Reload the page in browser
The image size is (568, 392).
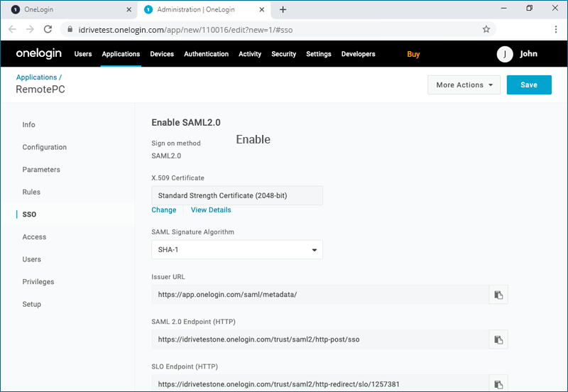pyautogui.click(x=48, y=29)
